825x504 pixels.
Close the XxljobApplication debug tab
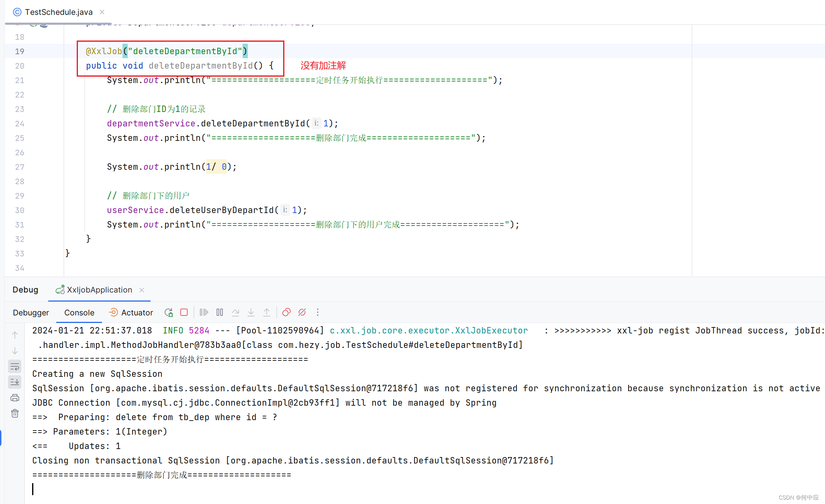(x=142, y=290)
